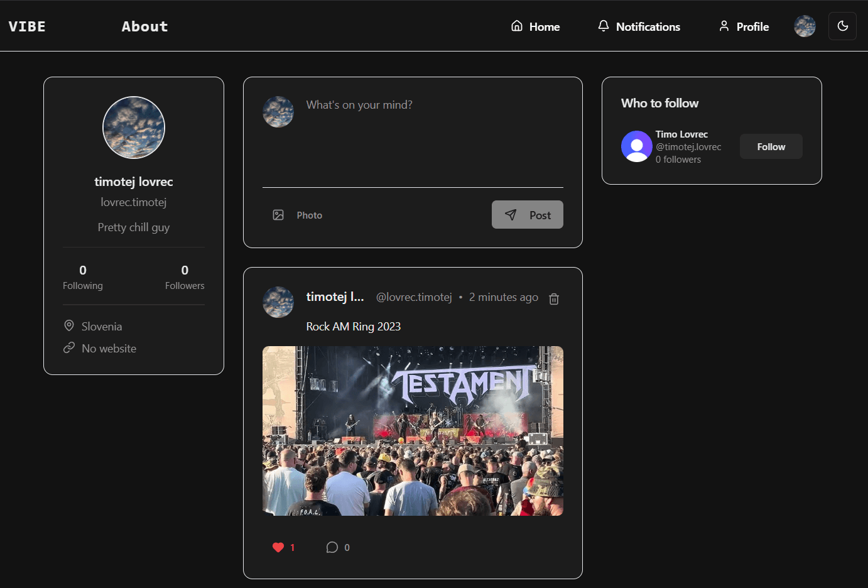Screen dimensions: 868x588
Task: Click the website link icon near No website
Action: [69, 347]
